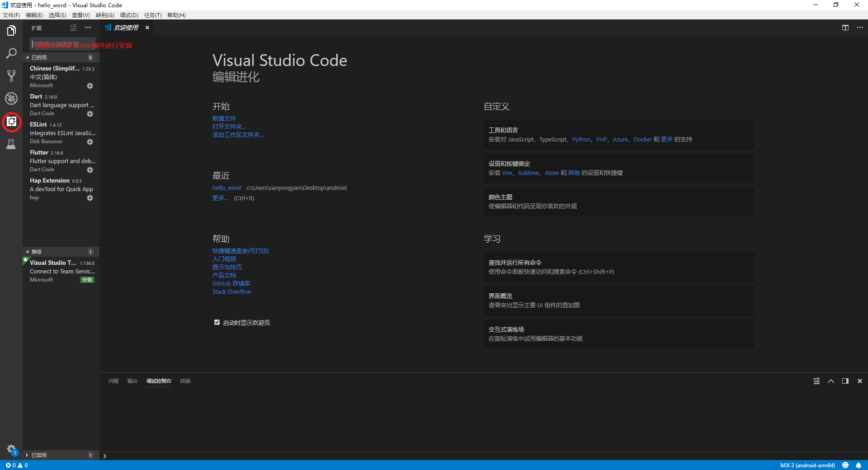This screenshot has height=470, width=868.
Task: Clear extensions input list icon
Action: (73, 28)
